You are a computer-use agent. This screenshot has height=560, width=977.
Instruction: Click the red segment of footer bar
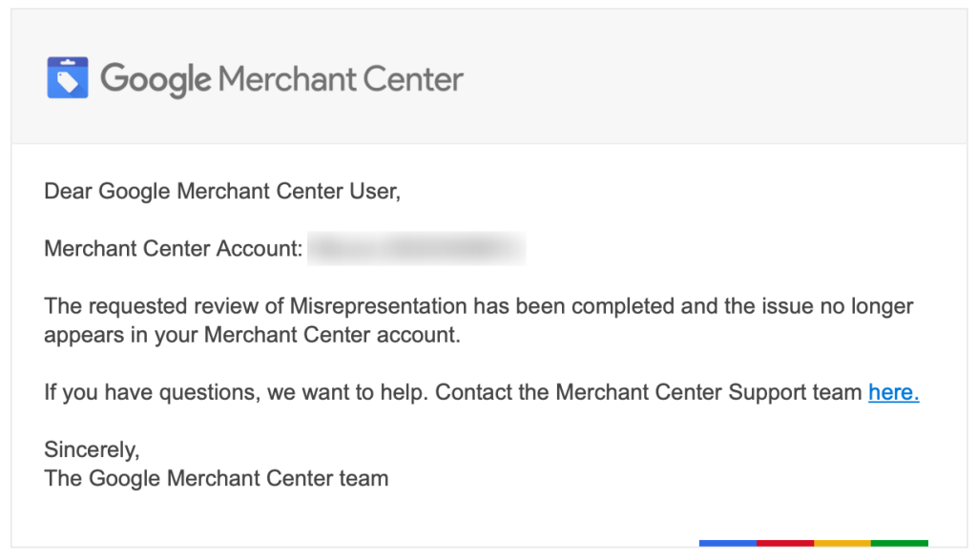pyautogui.click(x=785, y=543)
